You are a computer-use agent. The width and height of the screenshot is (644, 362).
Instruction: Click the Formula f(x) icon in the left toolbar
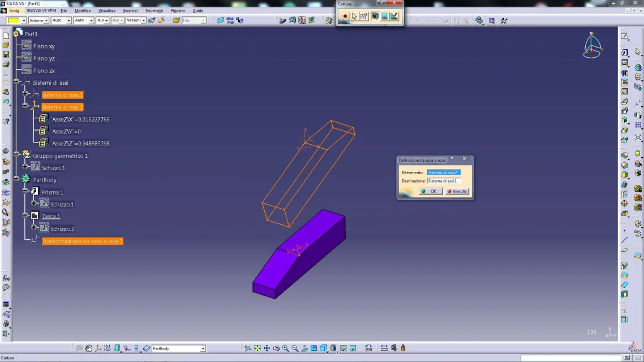[6, 279]
